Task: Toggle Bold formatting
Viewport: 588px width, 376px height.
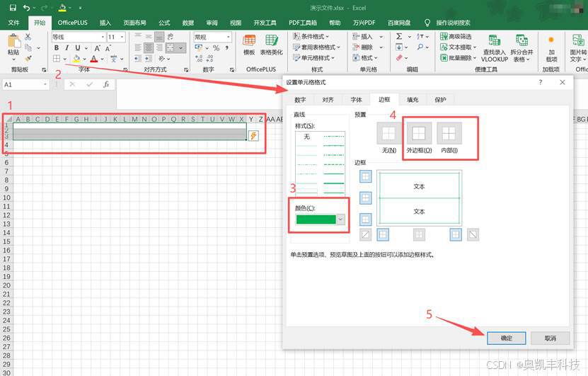Action: [56, 48]
